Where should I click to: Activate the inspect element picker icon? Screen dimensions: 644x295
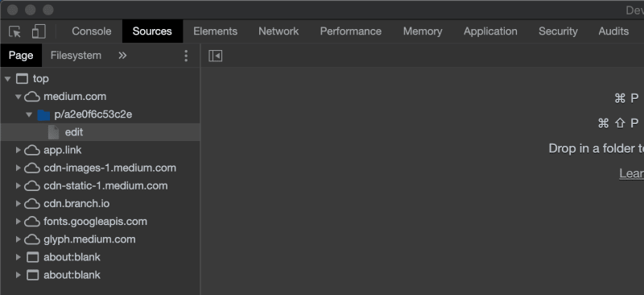click(x=14, y=31)
